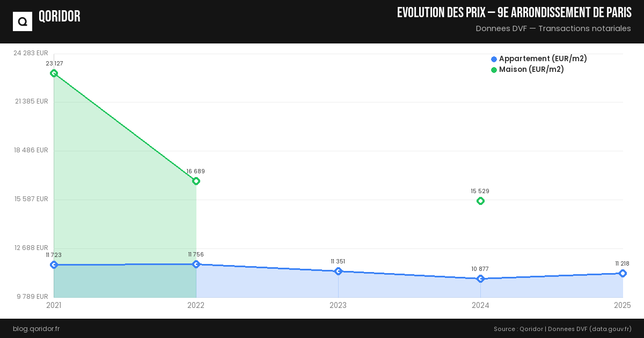Click the blue Appartement legend color dot
Image resolution: width=644 pixels, height=338 pixels.
point(494,59)
